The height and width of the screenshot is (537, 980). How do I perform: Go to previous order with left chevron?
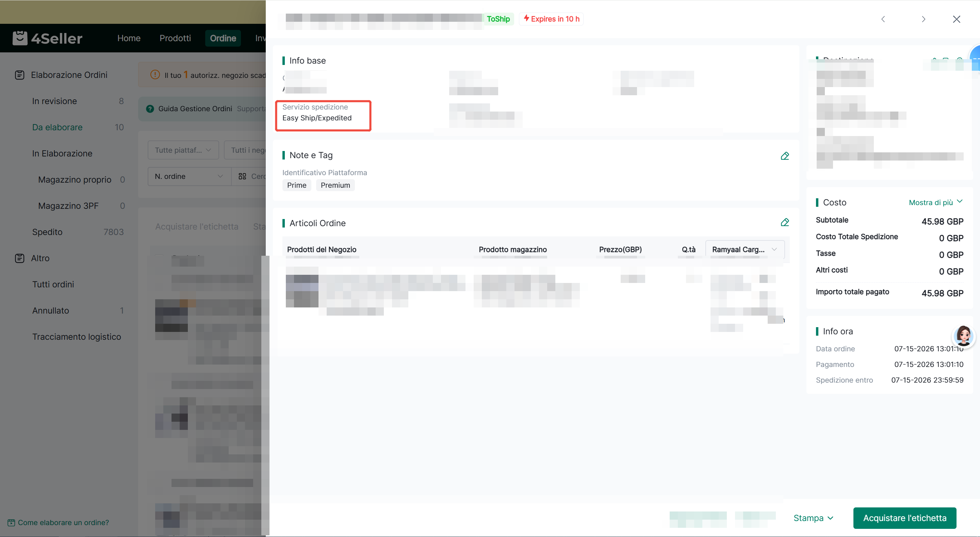[x=883, y=19]
